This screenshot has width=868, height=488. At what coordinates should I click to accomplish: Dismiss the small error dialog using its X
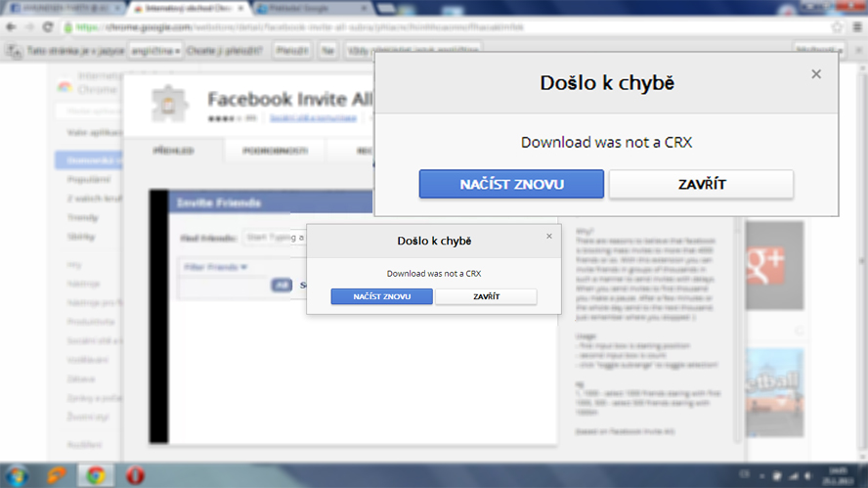click(x=548, y=236)
